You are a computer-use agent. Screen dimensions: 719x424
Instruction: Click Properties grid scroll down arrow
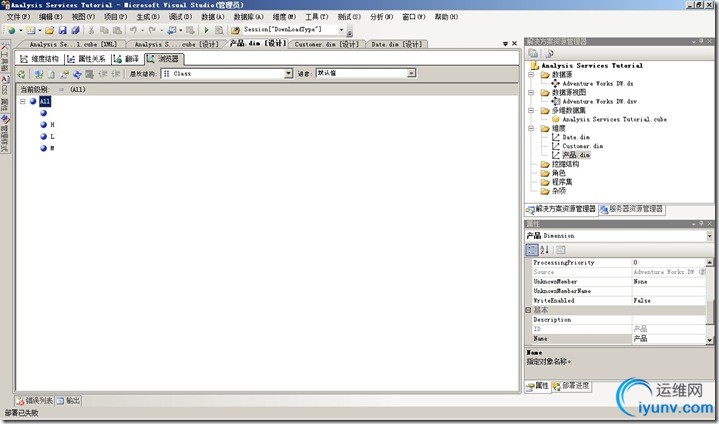710,340
